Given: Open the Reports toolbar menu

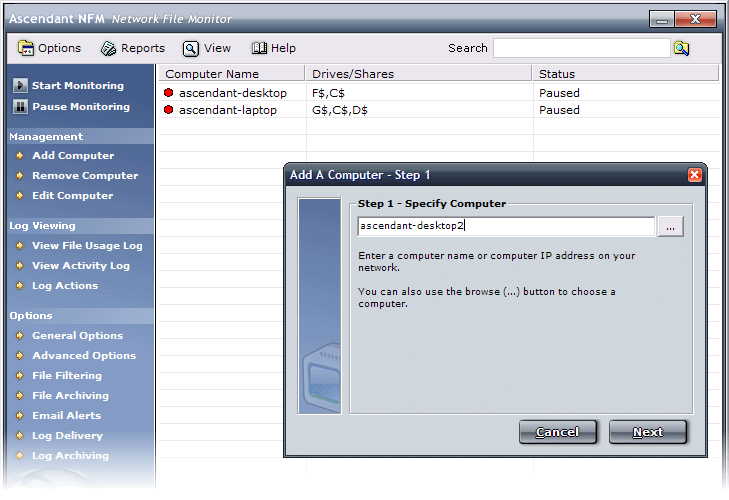Looking at the screenshot, I should pyautogui.click(x=133, y=48).
